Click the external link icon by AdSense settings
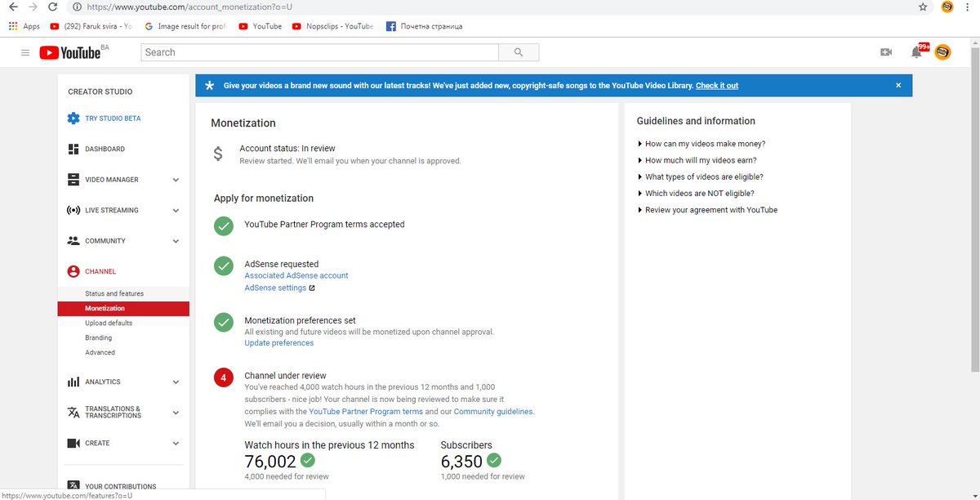980x500 pixels. (312, 288)
